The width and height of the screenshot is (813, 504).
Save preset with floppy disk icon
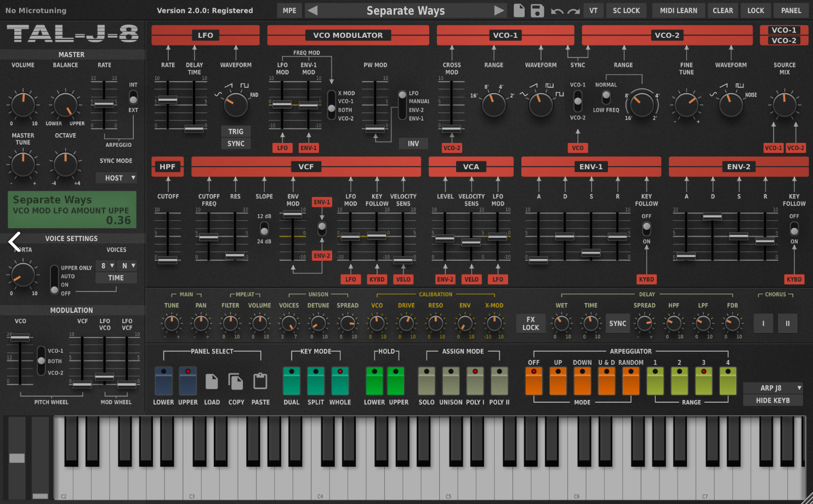pos(537,10)
